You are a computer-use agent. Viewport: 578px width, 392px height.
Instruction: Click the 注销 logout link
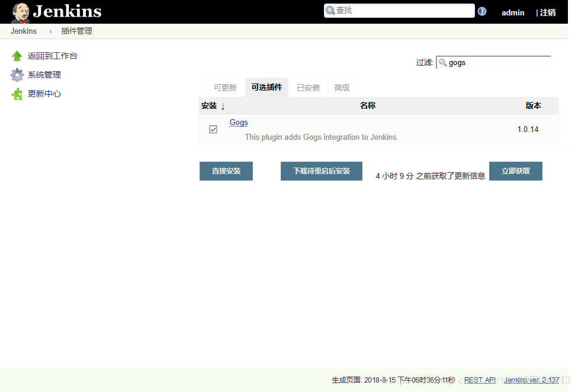point(548,12)
